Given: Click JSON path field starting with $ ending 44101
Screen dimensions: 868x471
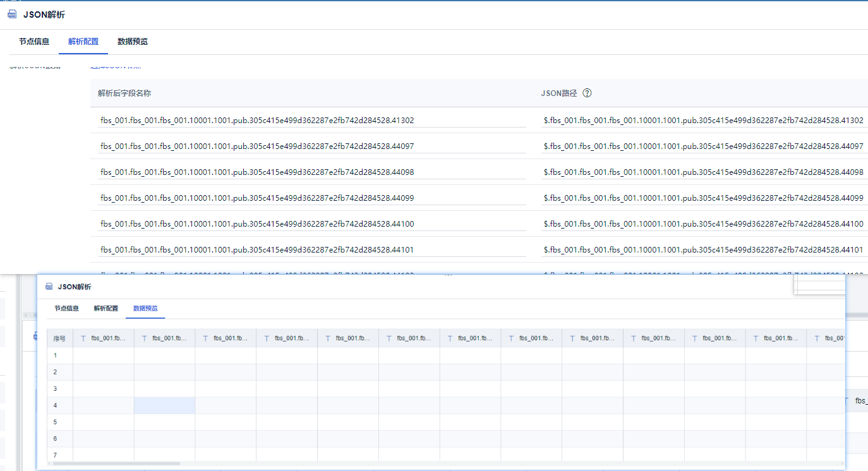Looking at the screenshot, I should [704, 249].
